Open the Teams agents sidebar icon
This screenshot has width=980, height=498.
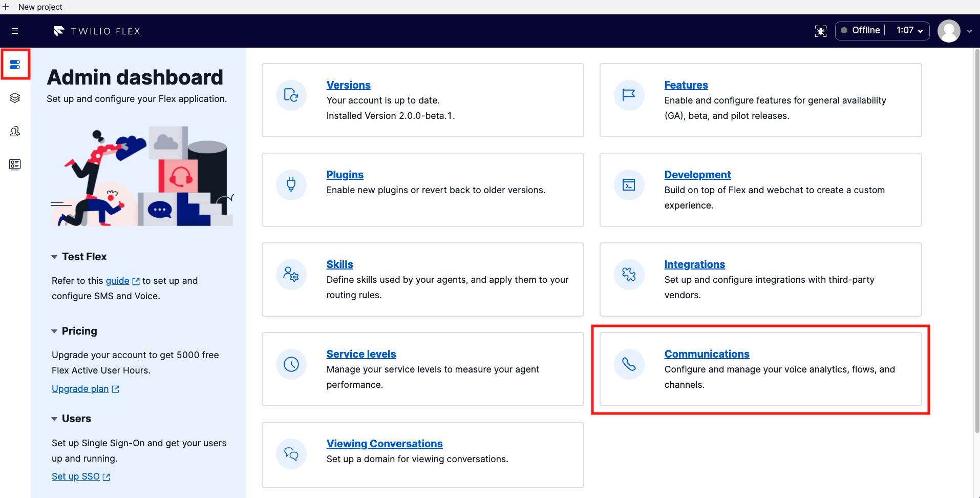click(15, 131)
